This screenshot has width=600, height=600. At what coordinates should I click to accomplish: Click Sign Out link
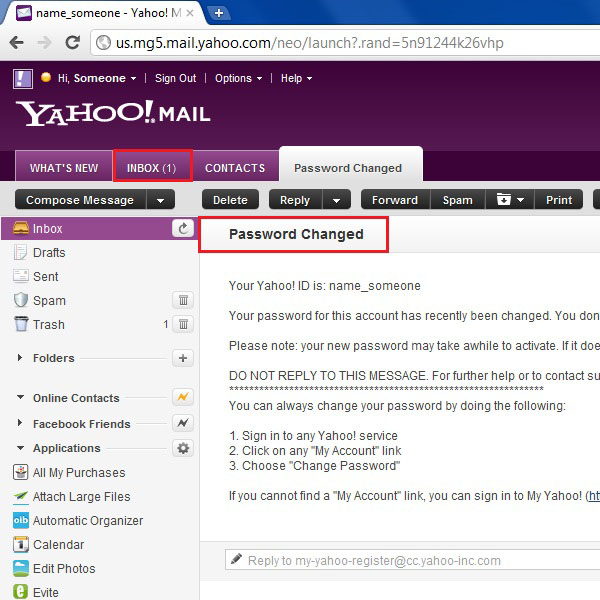[x=175, y=78]
